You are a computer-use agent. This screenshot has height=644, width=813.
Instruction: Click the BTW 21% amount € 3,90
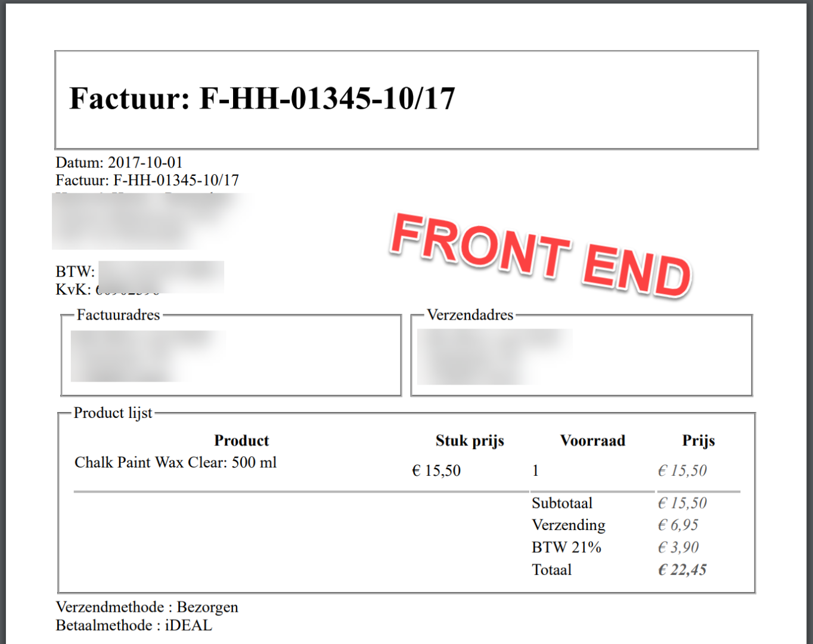pyautogui.click(x=678, y=547)
